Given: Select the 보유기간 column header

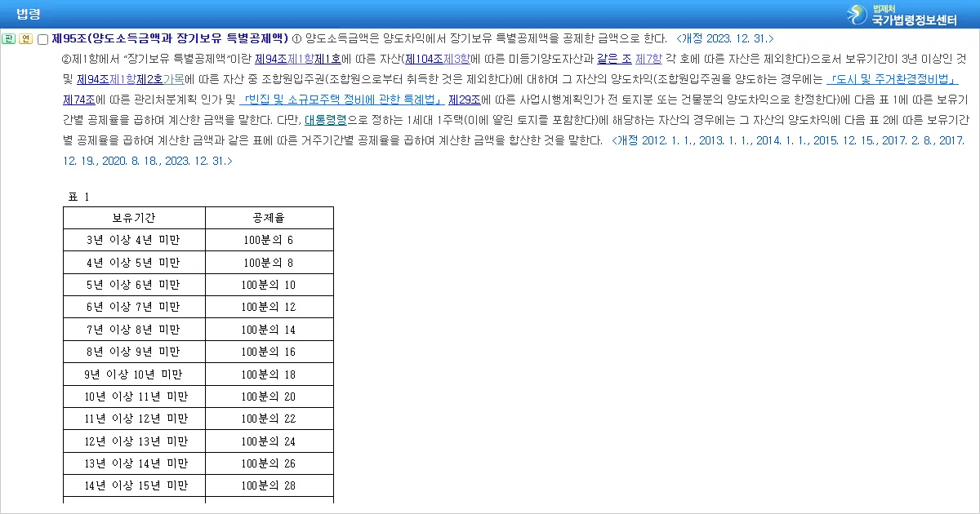Looking at the screenshot, I should pyautogui.click(x=134, y=218).
